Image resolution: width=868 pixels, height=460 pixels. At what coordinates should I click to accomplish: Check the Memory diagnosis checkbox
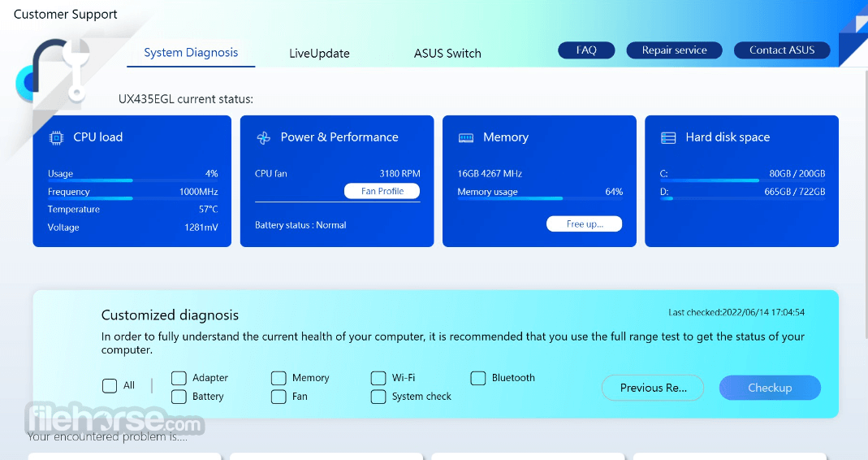click(279, 378)
